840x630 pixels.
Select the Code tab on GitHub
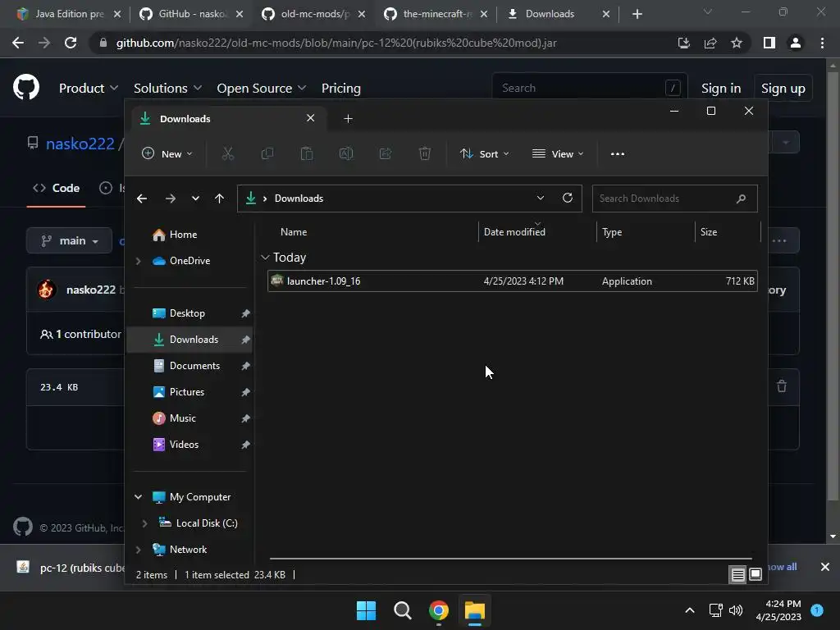point(57,188)
